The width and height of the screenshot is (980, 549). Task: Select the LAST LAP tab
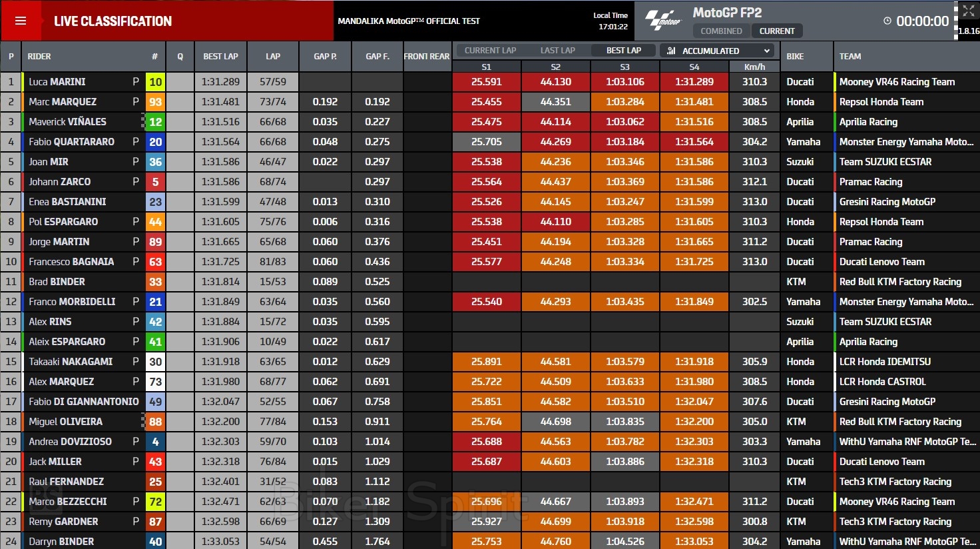[557, 51]
